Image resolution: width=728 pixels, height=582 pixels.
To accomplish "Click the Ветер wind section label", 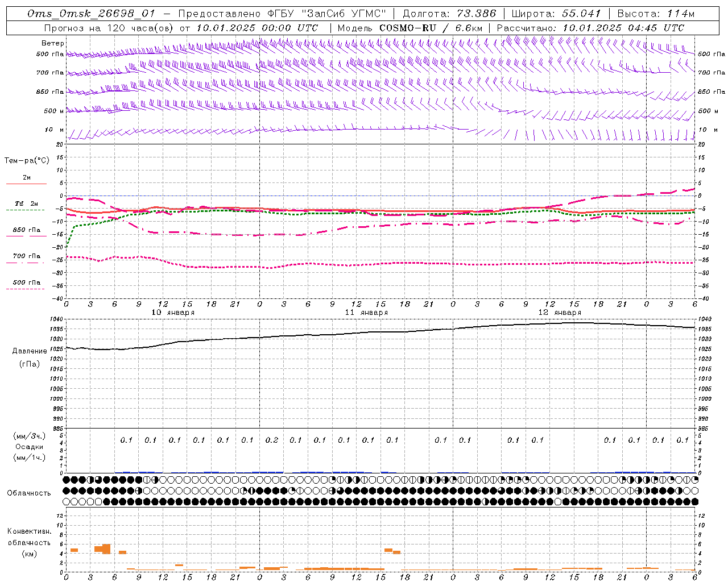I will [52, 43].
